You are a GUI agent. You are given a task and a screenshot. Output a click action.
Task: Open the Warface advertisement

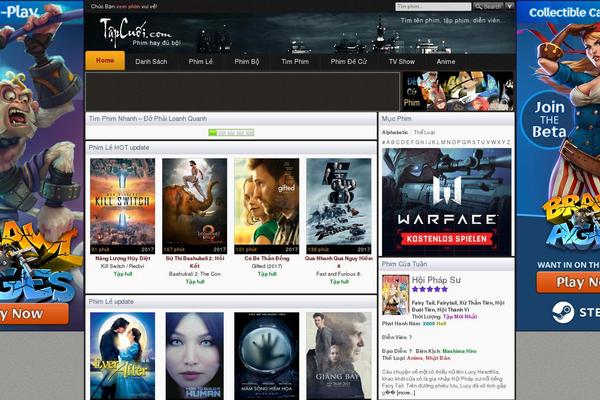click(x=447, y=202)
